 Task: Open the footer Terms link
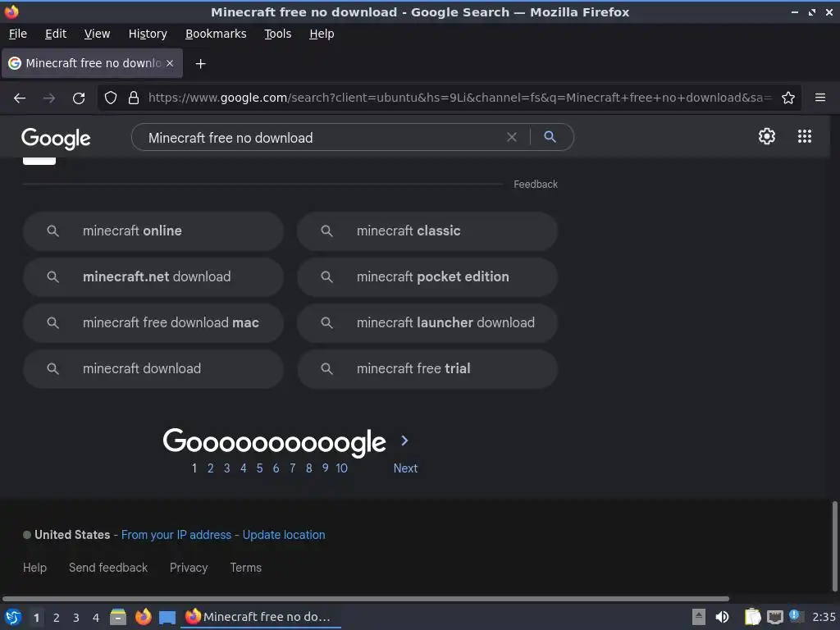pyautogui.click(x=246, y=568)
